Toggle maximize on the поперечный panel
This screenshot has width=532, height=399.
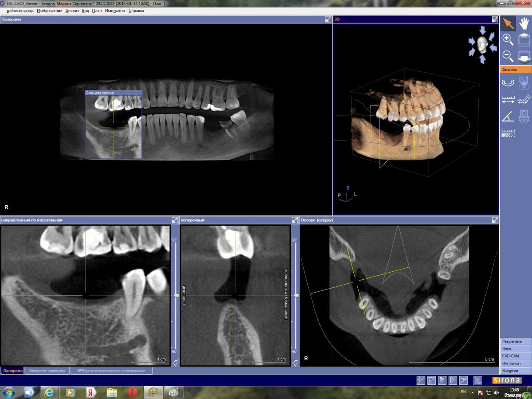tap(295, 220)
